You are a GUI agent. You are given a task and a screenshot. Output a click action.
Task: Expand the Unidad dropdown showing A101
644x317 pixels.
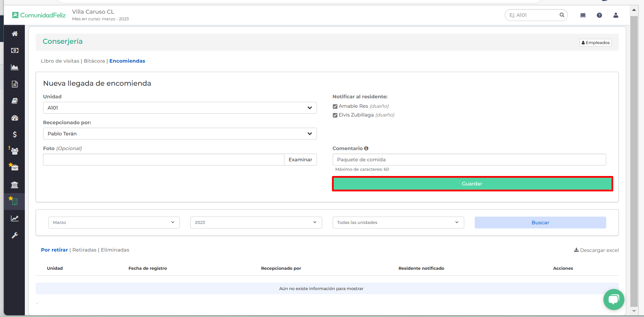180,108
